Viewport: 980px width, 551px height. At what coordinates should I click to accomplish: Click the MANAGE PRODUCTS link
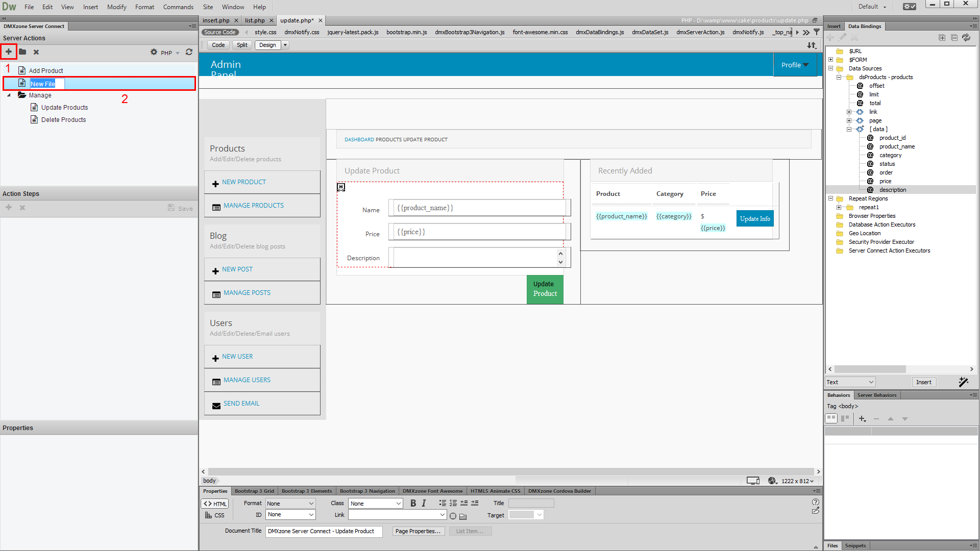pos(254,206)
